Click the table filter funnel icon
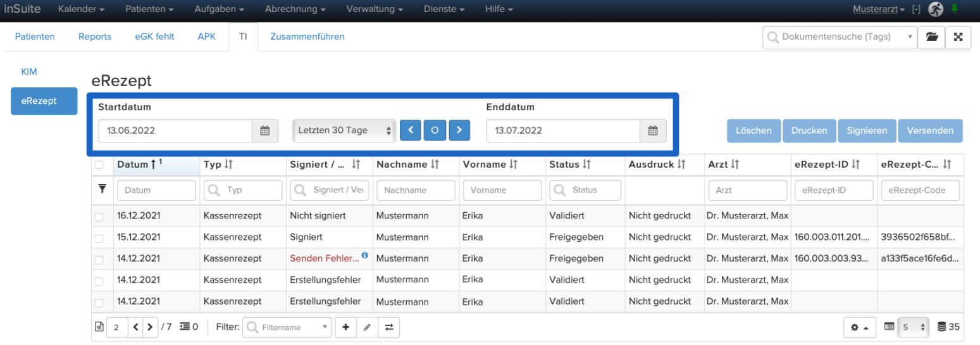Screen dimensions: 980x345 [x=102, y=189]
